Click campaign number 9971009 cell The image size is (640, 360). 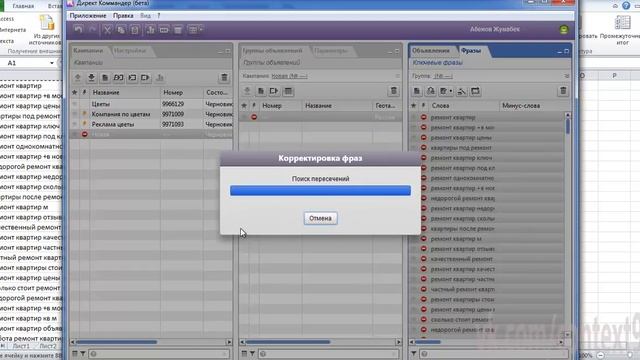click(x=181, y=114)
